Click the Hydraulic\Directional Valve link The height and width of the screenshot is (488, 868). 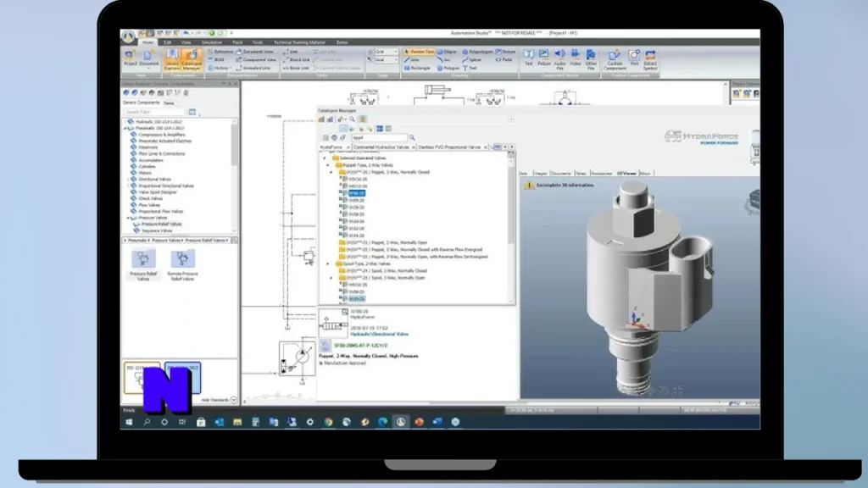[x=379, y=334]
